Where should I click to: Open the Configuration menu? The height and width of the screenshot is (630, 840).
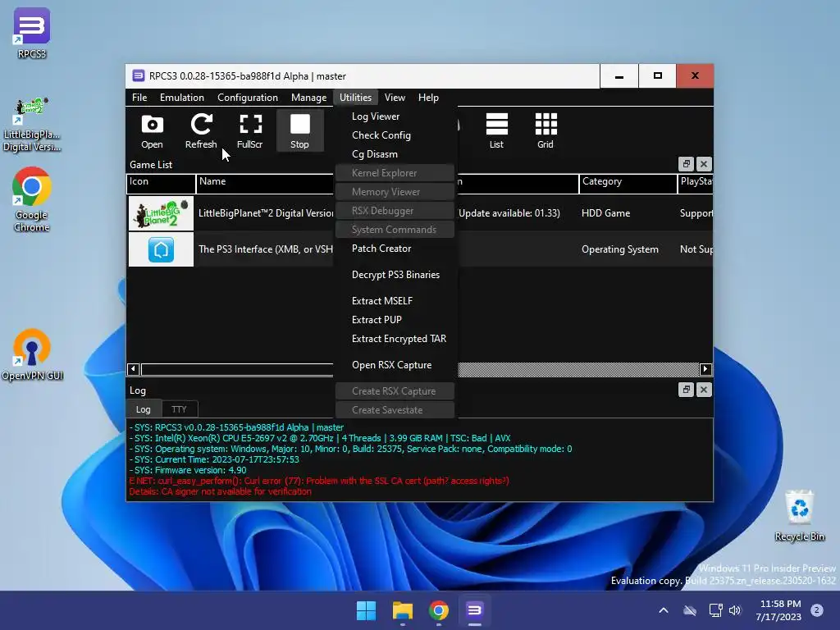click(x=248, y=98)
